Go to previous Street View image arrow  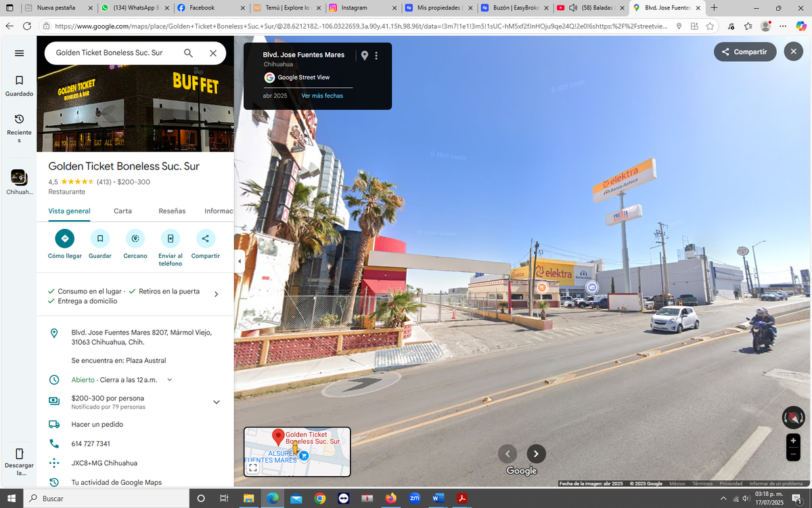click(507, 454)
